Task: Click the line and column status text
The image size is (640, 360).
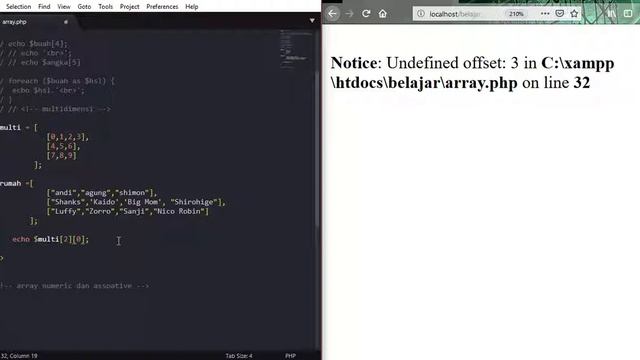Action: point(19,356)
